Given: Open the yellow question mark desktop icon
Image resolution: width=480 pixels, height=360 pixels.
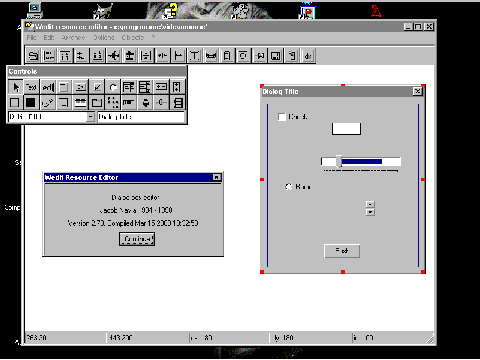Looking at the screenshot, I should click(171, 11).
